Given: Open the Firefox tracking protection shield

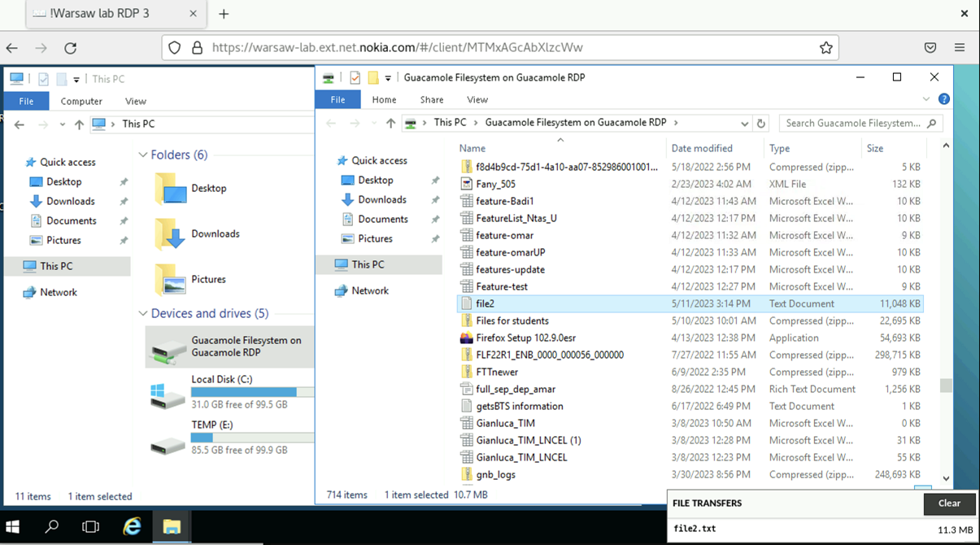Looking at the screenshot, I should 175,48.
